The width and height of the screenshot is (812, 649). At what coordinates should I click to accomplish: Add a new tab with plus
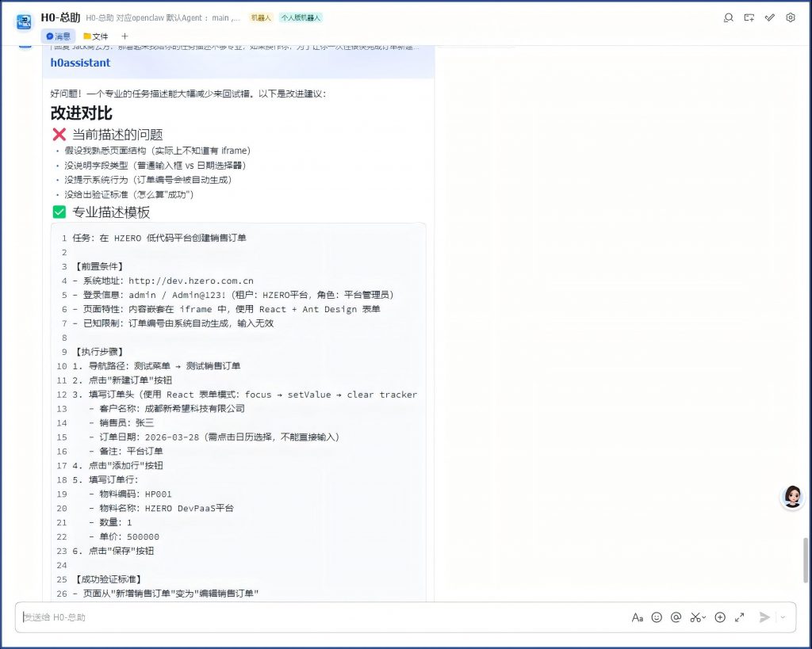click(x=124, y=36)
